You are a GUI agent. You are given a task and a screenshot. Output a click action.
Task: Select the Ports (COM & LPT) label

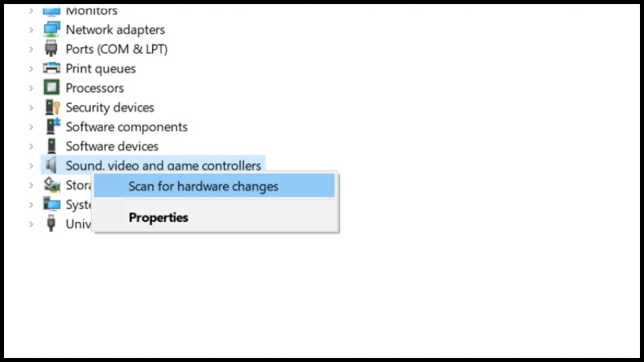click(117, 49)
